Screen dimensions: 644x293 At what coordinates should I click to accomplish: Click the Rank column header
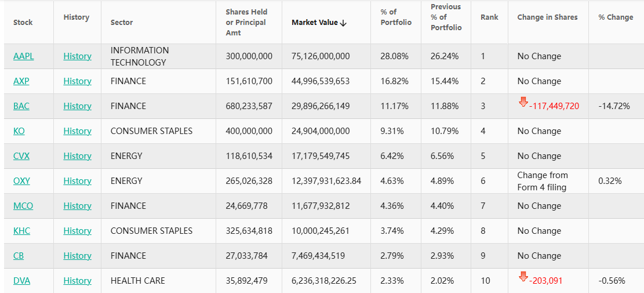click(489, 17)
